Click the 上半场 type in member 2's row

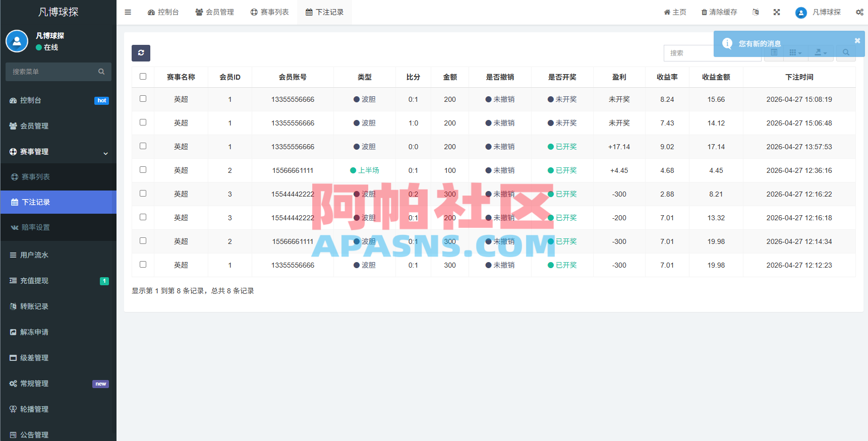click(x=365, y=170)
